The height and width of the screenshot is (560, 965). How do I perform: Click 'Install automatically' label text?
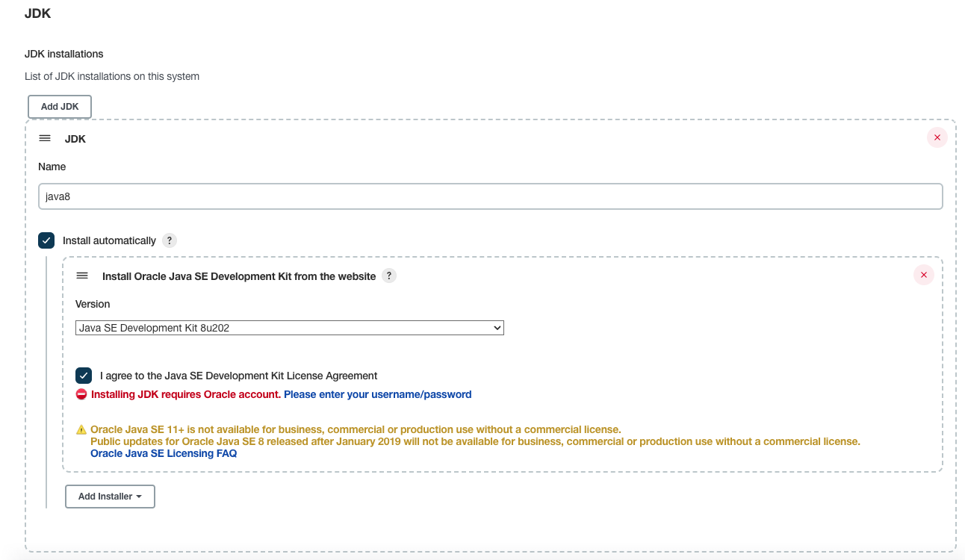coord(109,240)
